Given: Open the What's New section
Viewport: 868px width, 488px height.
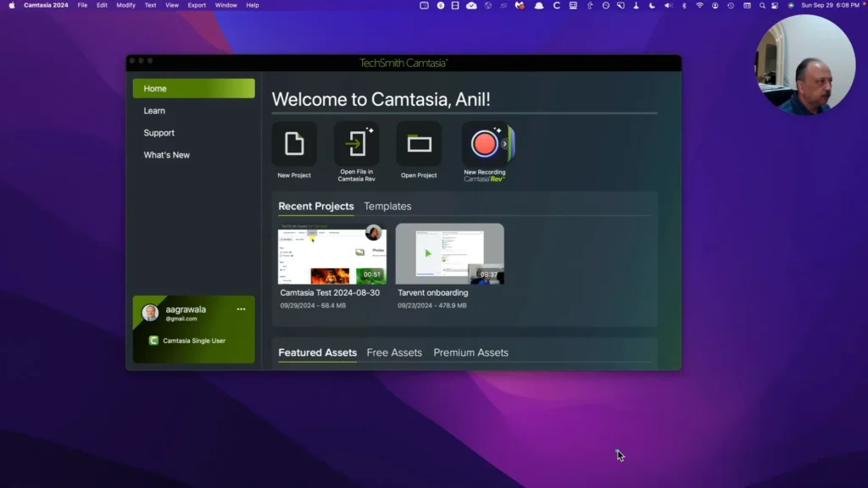Looking at the screenshot, I should click(167, 155).
